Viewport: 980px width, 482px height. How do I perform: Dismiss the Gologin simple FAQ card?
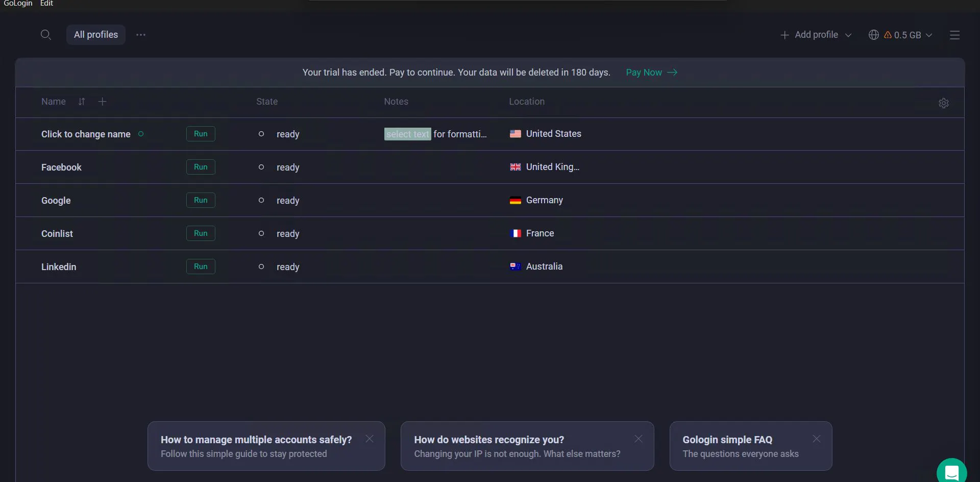point(816,439)
